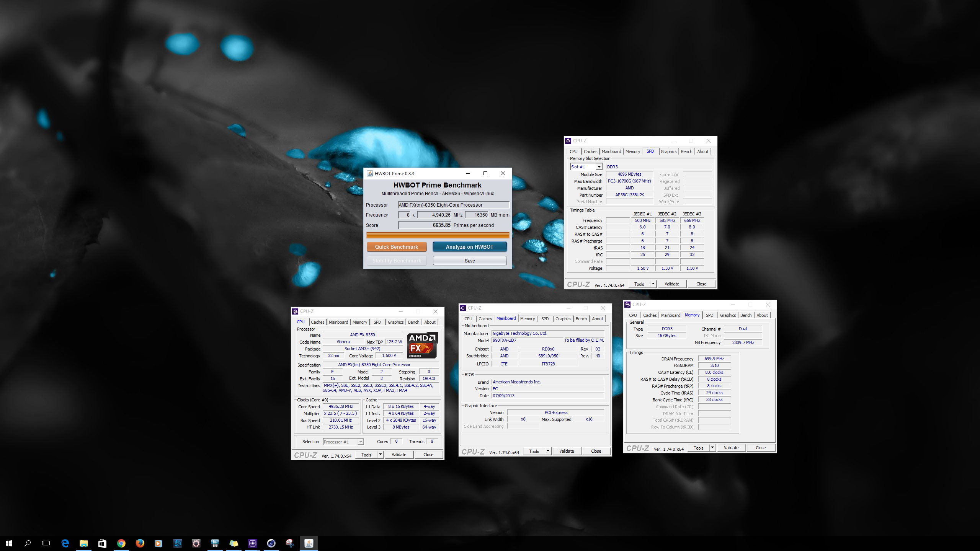Open the Windows Store taskbar icon
The image size is (980, 551).
coord(102,543)
